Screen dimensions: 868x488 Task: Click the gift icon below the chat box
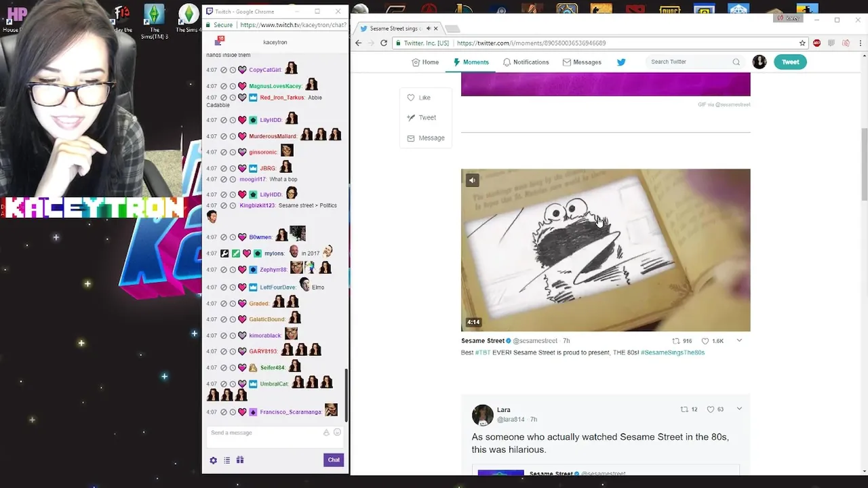tap(239, 460)
